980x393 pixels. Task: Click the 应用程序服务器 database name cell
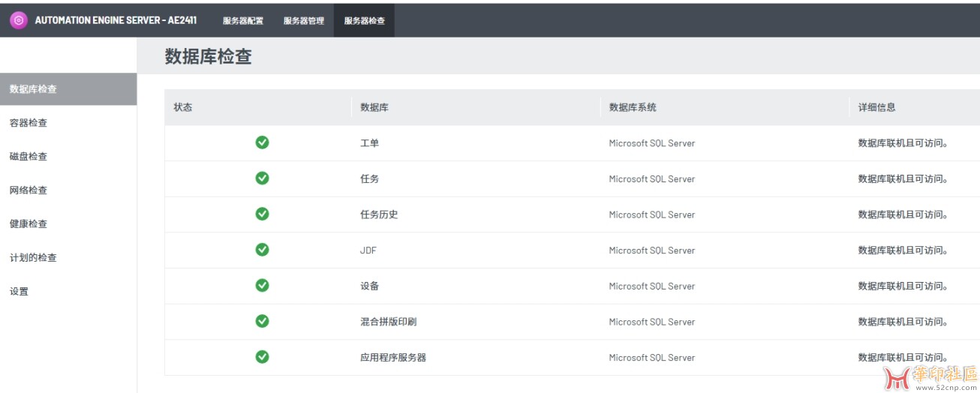click(x=393, y=358)
